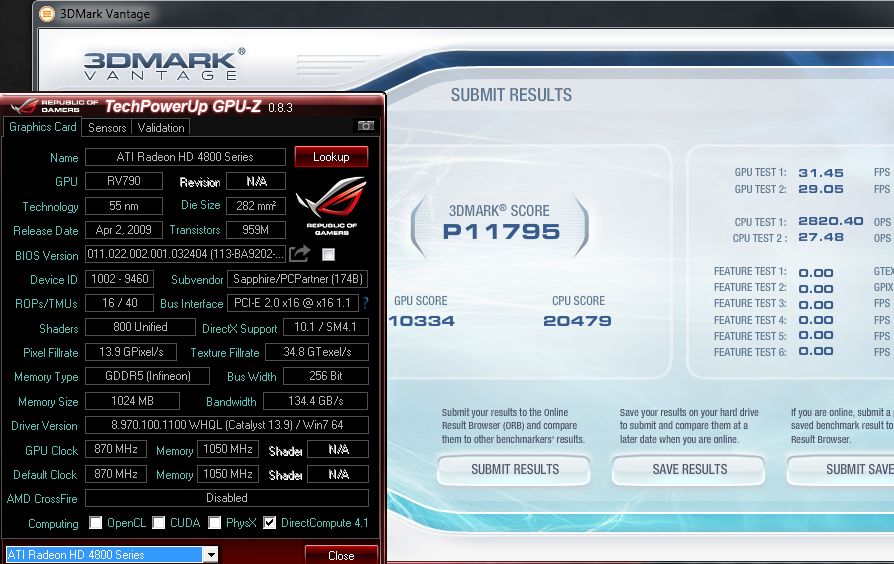Viewport: 894px width, 564px height.
Task: Toggle the DirectCompute 4.1 checkbox
Action: (x=270, y=523)
